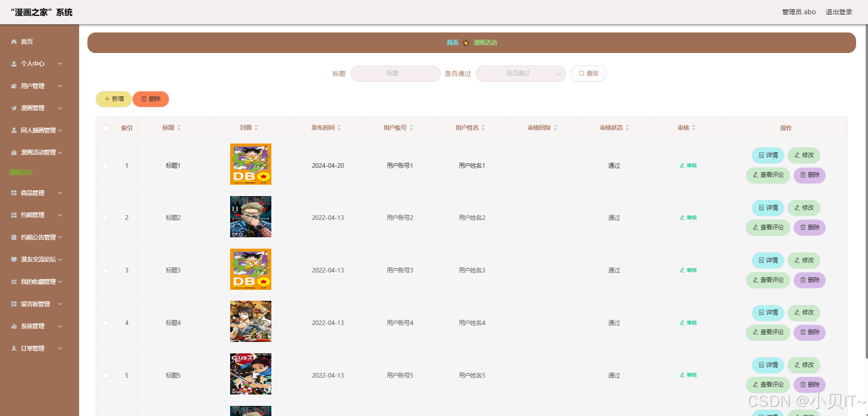Screen dimensions: 868x416
Task: Click 查看评论 for row 标题1
Action: point(768,175)
